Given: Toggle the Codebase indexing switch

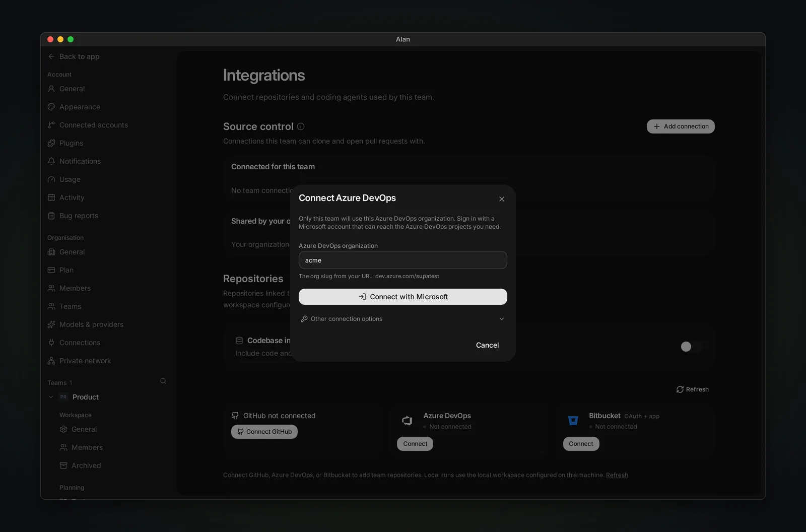Looking at the screenshot, I should (x=691, y=347).
